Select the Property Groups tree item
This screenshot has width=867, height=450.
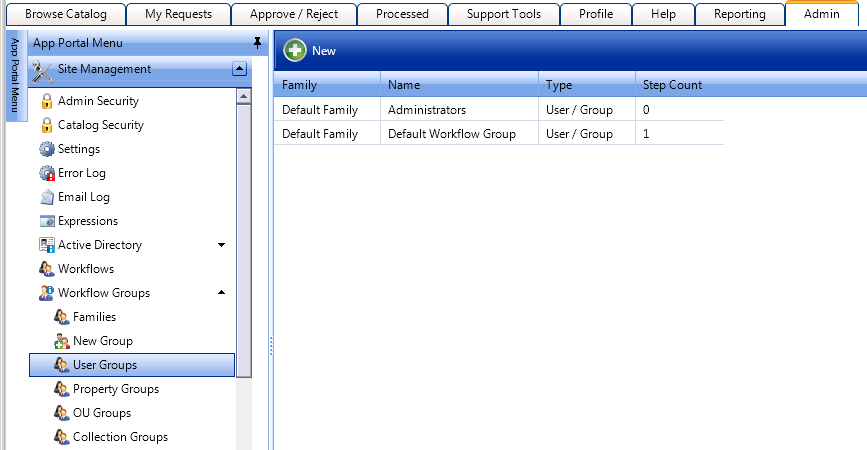click(115, 389)
